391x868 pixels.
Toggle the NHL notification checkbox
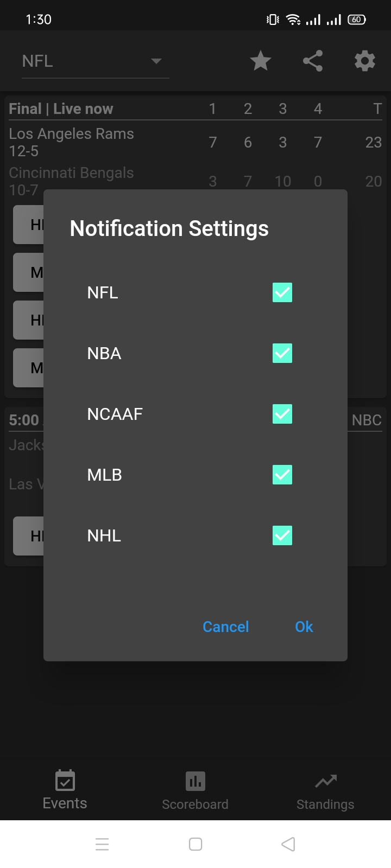point(282,535)
